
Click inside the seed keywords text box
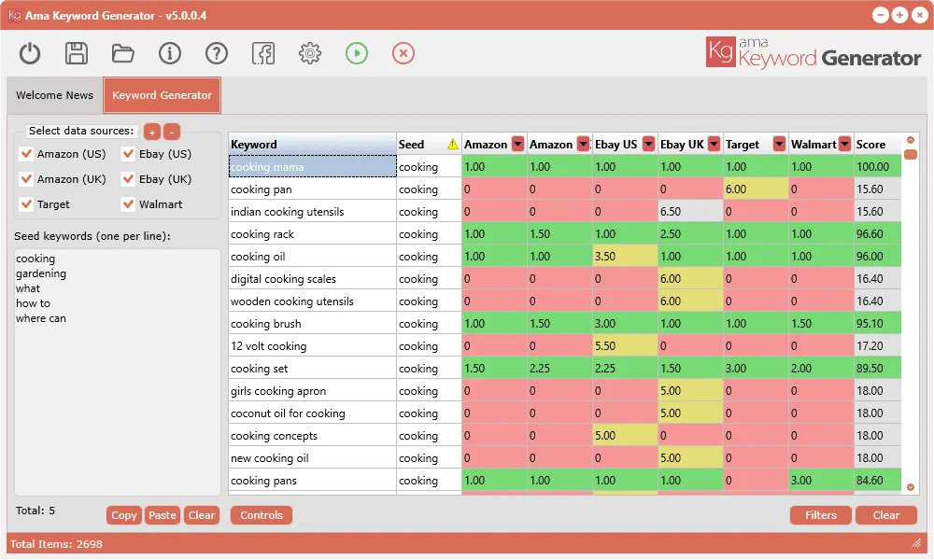click(118, 372)
